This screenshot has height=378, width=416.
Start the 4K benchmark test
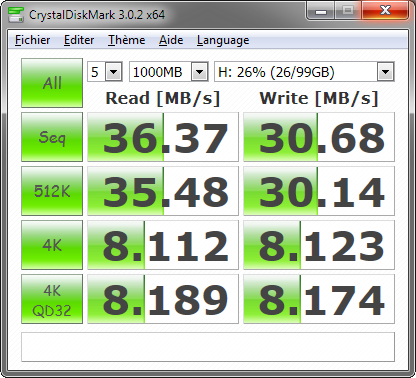pyautogui.click(x=52, y=245)
